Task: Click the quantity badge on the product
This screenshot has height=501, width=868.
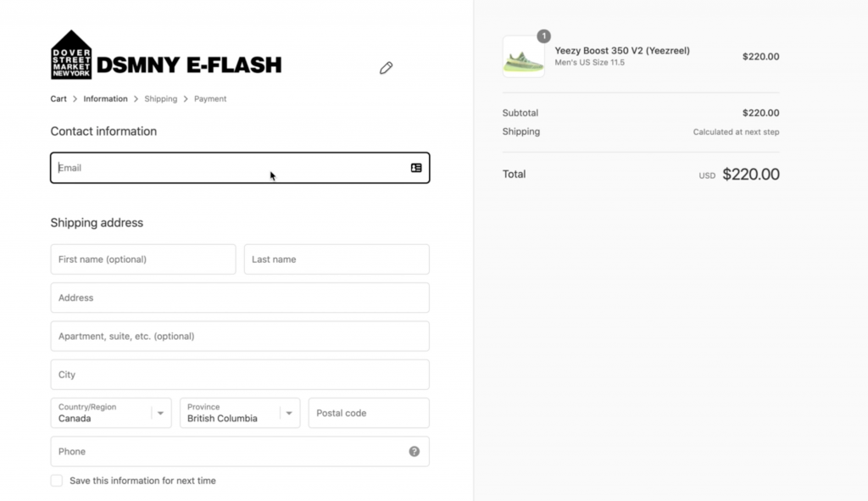Action: pos(543,36)
